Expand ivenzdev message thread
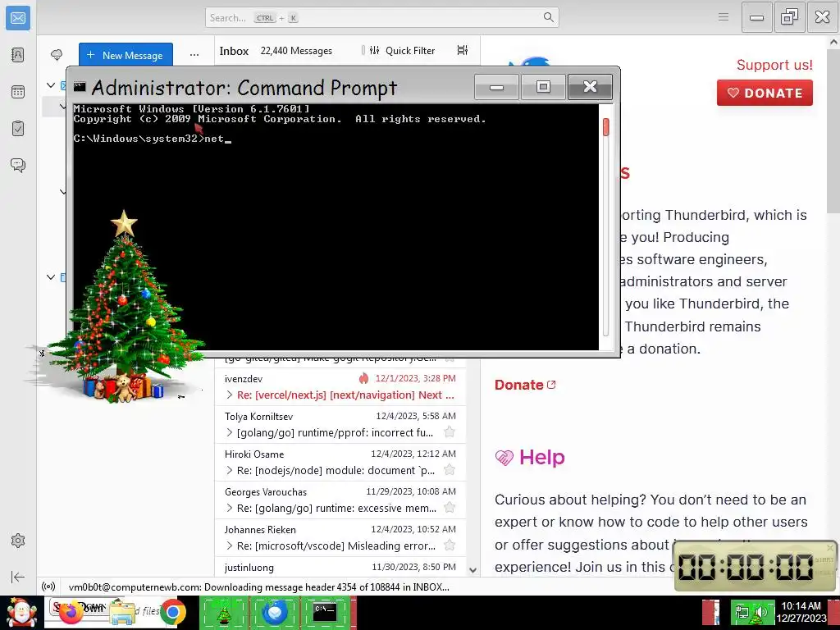 point(230,395)
